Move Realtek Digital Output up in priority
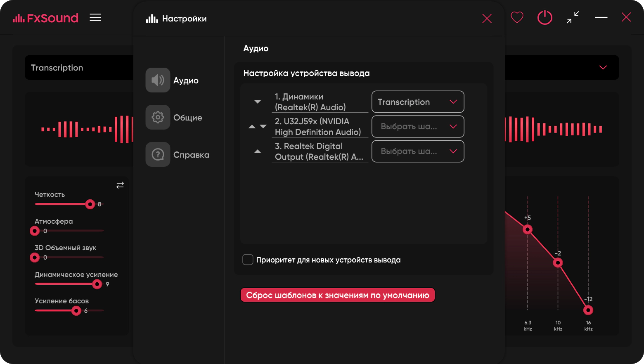Viewport: 644px width, 364px height. pyautogui.click(x=258, y=151)
